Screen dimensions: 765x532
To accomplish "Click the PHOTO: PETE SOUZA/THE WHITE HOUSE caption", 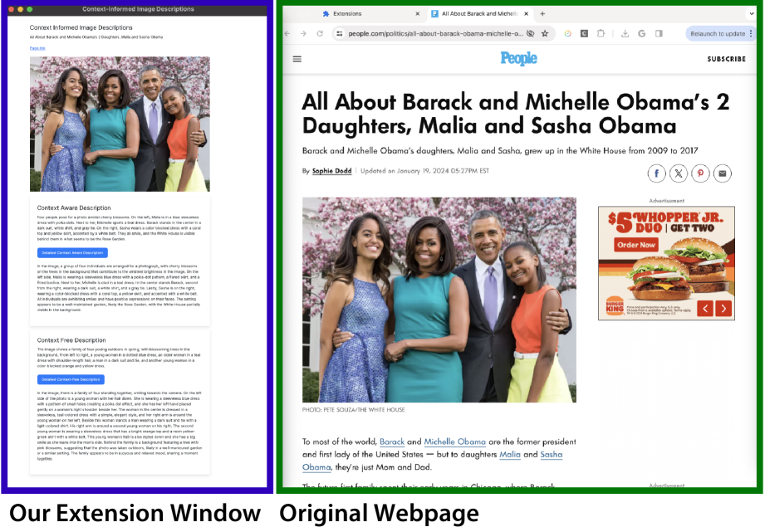I will coord(353,410).
